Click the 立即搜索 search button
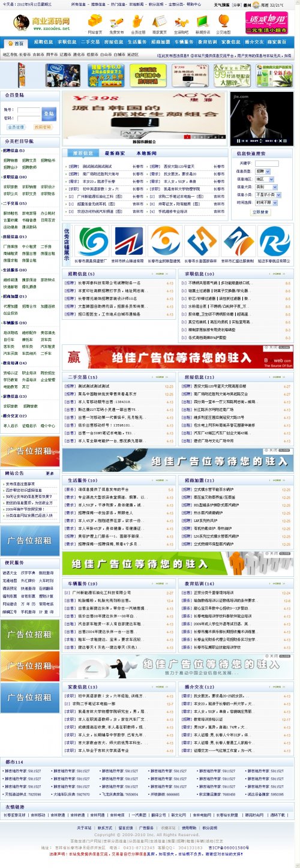The width and height of the screenshot is (300, 868). click(x=260, y=212)
